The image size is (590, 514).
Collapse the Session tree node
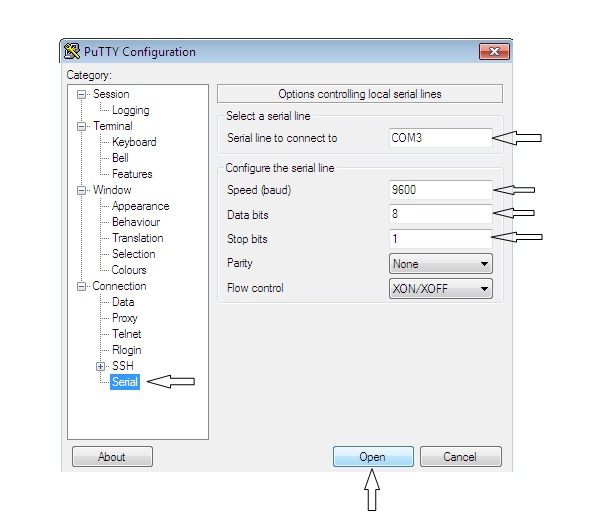point(81,94)
